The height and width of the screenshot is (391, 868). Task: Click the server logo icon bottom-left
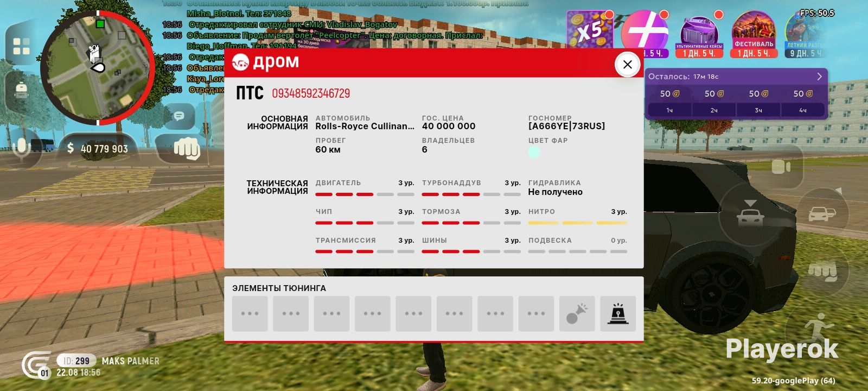coord(36,364)
